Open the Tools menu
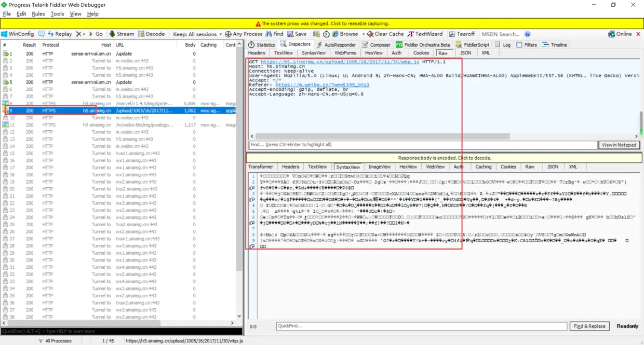 [x=57, y=14]
